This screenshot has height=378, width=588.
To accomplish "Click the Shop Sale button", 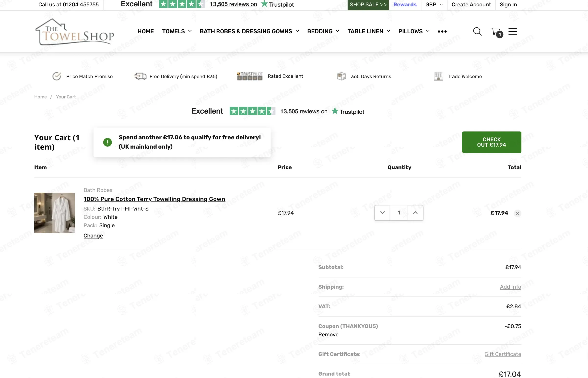I will 368,5.
